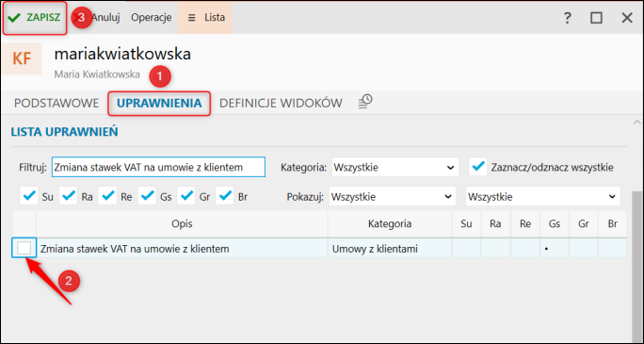Click the Gr column header
Screen dimensions: 644x344
(x=583, y=223)
